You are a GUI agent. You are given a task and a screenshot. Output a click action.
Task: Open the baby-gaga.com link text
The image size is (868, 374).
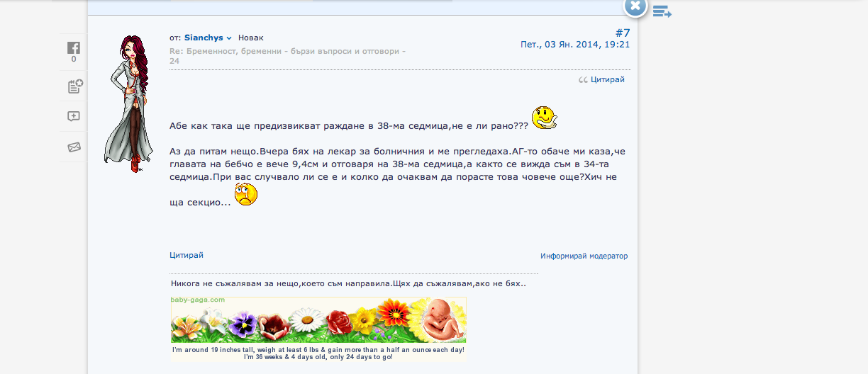point(198,300)
